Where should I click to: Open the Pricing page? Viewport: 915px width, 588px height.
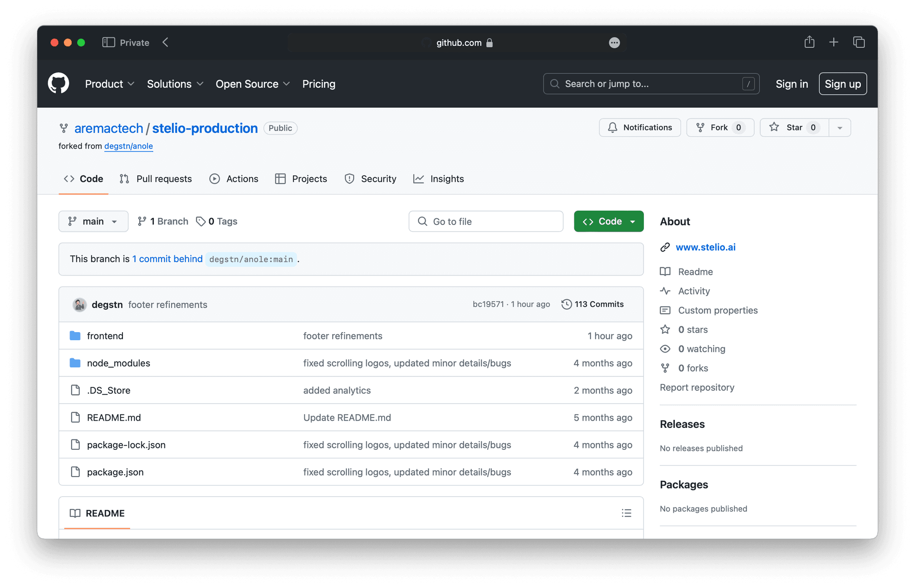pos(319,84)
